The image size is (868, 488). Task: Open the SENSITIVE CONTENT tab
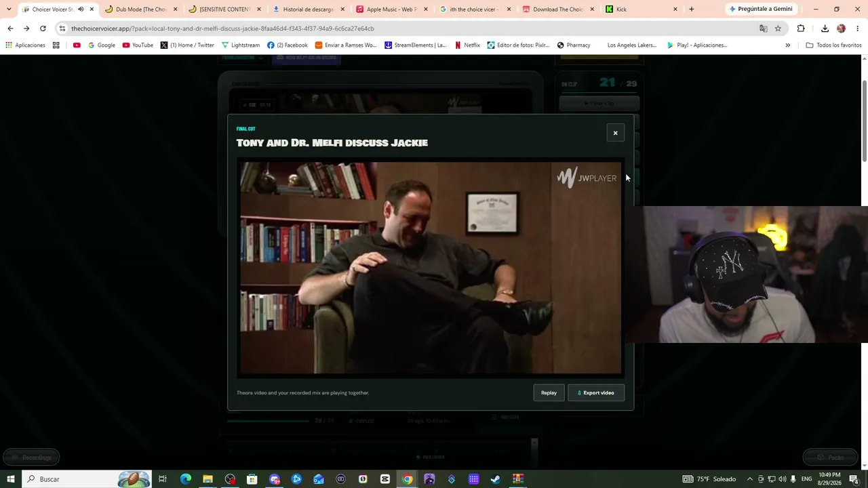(x=224, y=9)
